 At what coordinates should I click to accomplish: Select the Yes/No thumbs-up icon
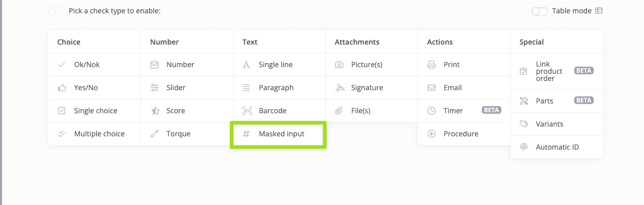[62, 88]
